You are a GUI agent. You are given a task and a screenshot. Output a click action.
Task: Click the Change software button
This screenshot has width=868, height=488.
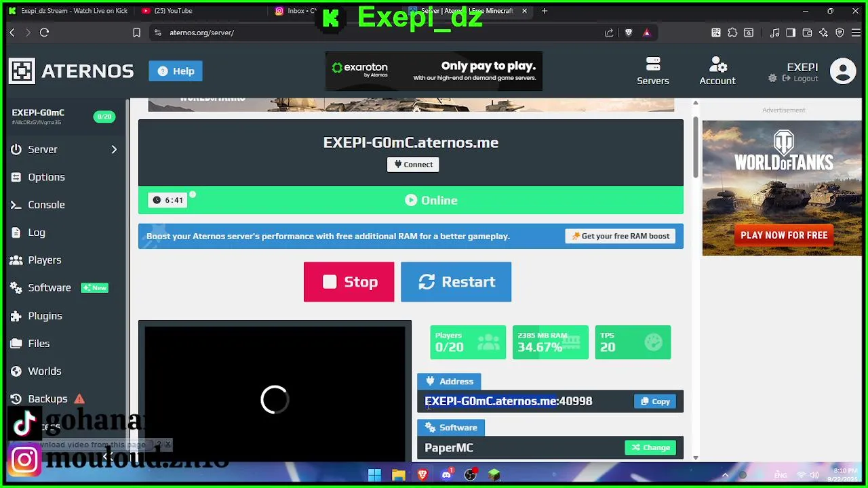tap(650, 447)
